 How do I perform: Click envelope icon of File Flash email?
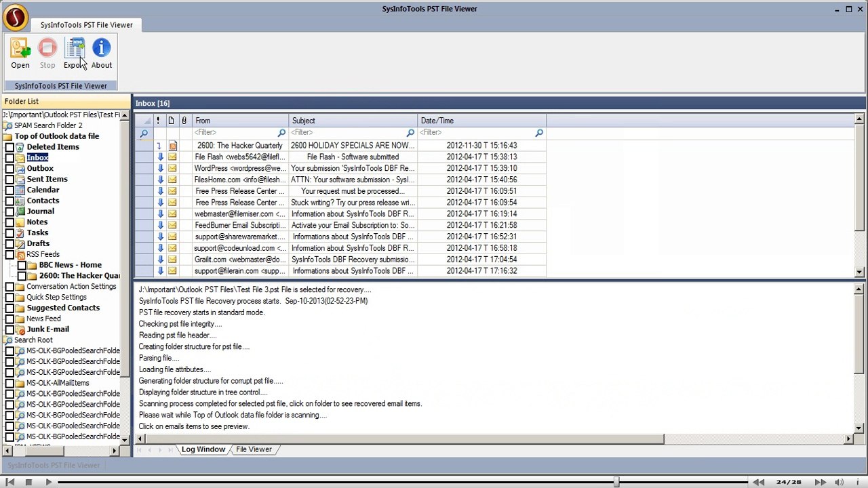172,157
